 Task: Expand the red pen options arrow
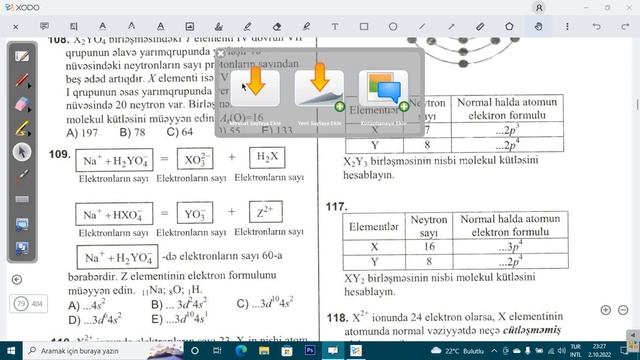(x=30, y=86)
